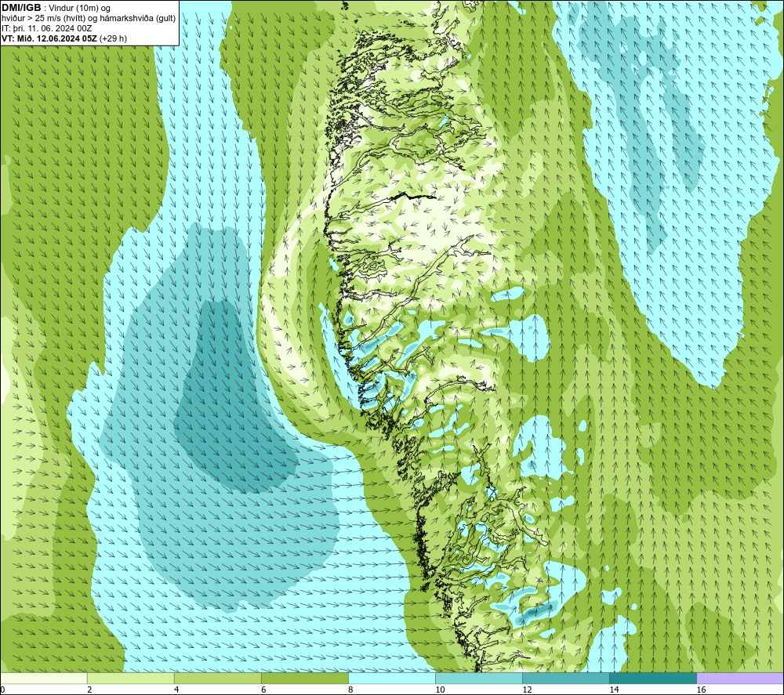784x695 pixels.
Task: Click the purple above-16 m/s legend swatch
Action: click(x=740, y=679)
